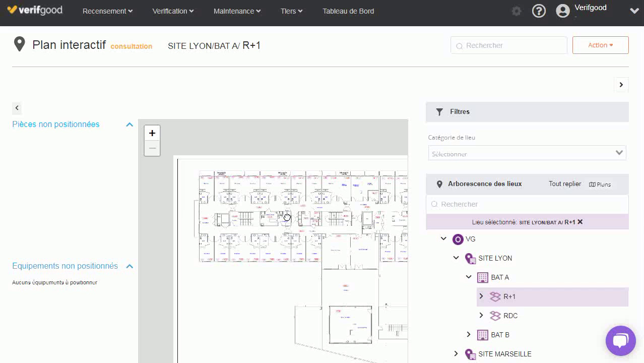Zoom in on the floor plan
Viewport: 644px width, 363px height.
(152, 133)
